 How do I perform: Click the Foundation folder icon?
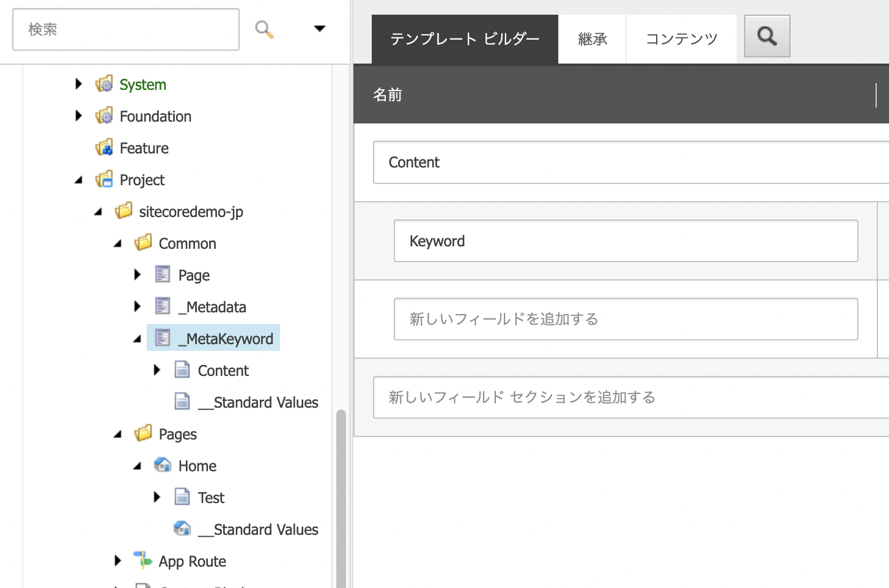[x=105, y=116]
